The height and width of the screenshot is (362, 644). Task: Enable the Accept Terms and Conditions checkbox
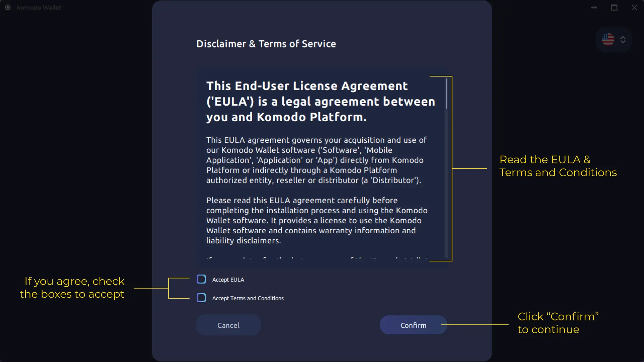[x=201, y=298]
